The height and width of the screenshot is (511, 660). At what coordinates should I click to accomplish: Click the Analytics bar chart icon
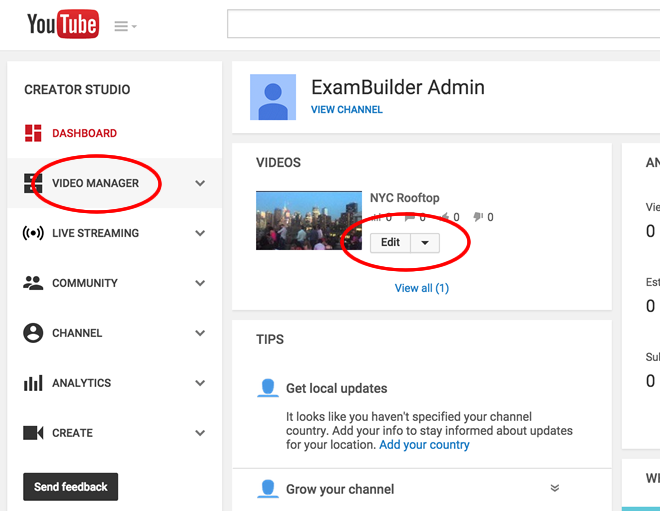[33, 383]
